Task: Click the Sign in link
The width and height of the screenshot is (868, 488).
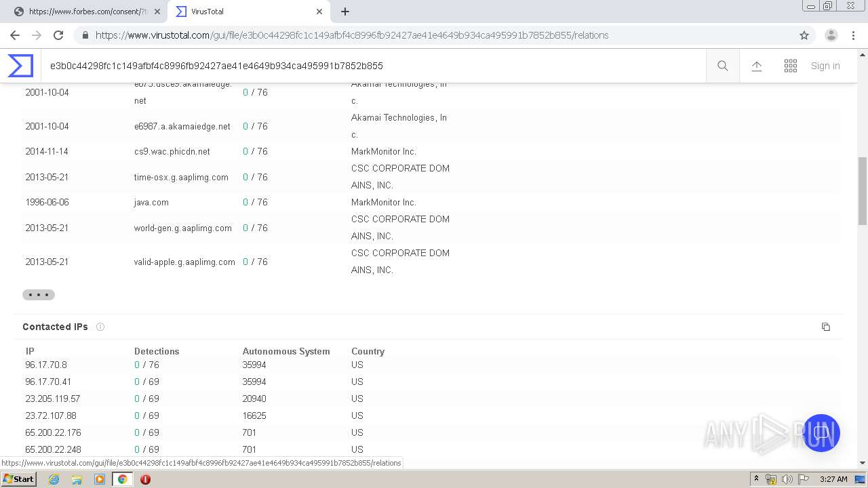Action: [825, 66]
